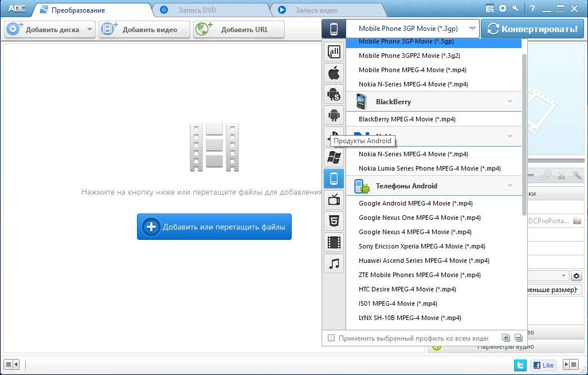Screen dimensions: 588x375
Task: Toggle the left panel icon in status bar
Action: (x=11, y=364)
